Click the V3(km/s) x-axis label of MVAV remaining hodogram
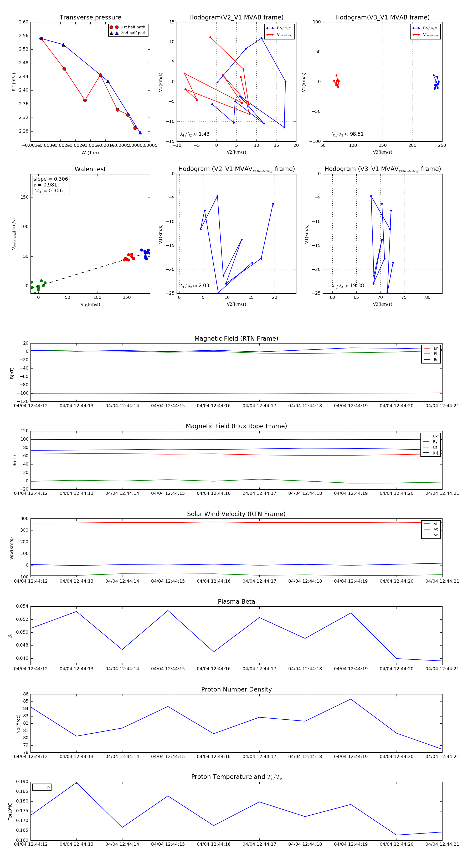Screen dimensions: 473x868 (x=382, y=304)
